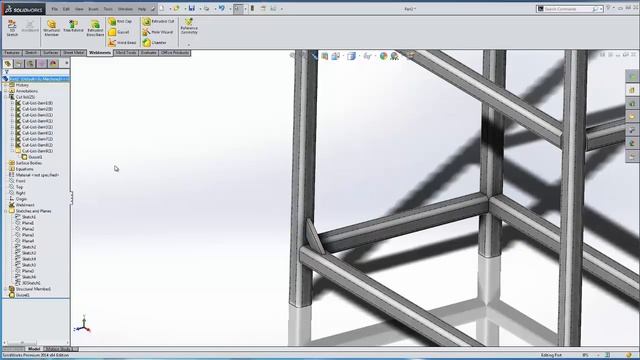This screenshot has height=360, width=640.
Task: Open the DimXpertManager tab
Action: (x=42, y=64)
